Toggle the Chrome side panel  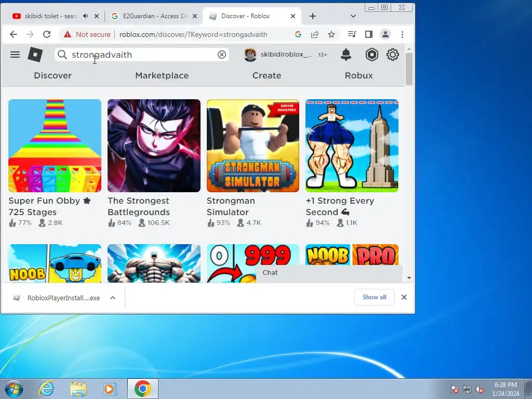point(369,34)
